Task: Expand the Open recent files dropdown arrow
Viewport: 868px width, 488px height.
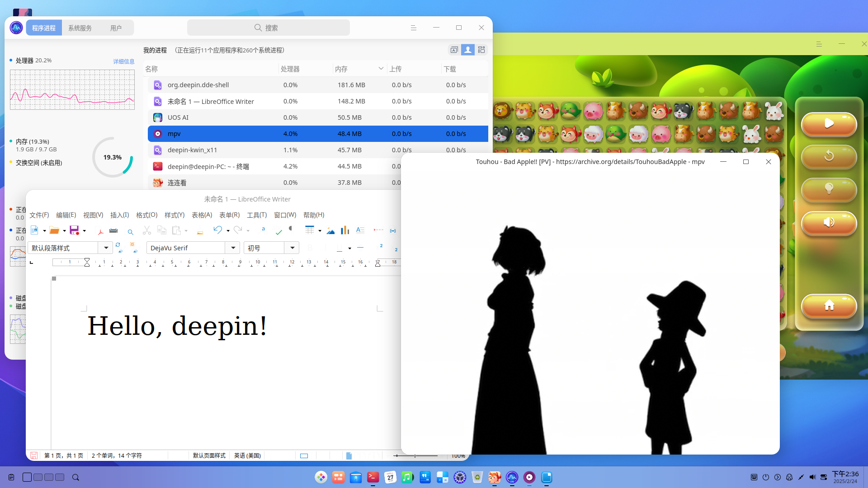Action: tap(64, 231)
